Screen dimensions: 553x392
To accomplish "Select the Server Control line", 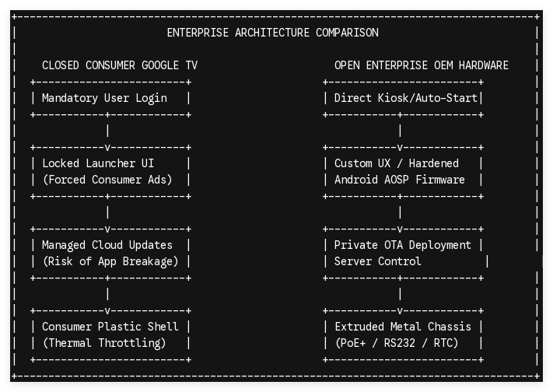I will 378,261.
